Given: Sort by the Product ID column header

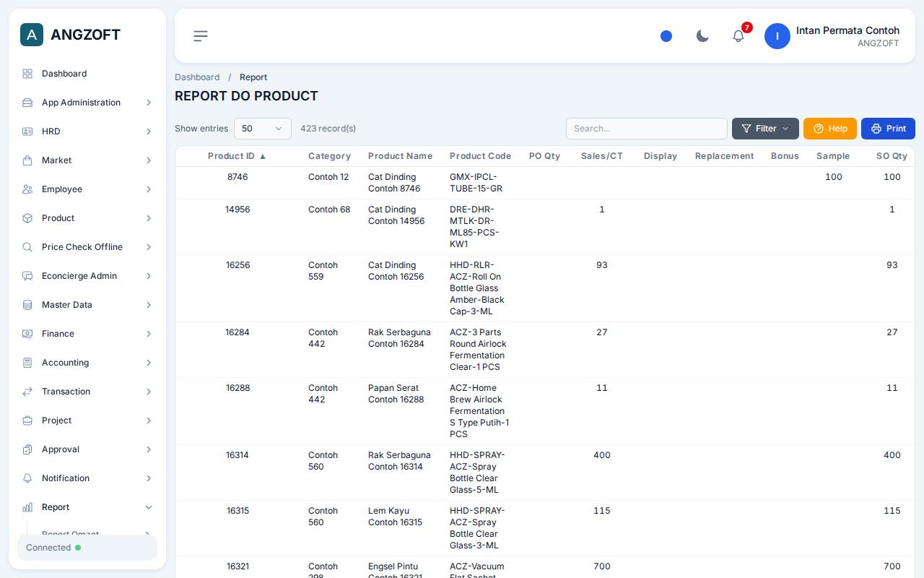Looking at the screenshot, I should point(237,156).
